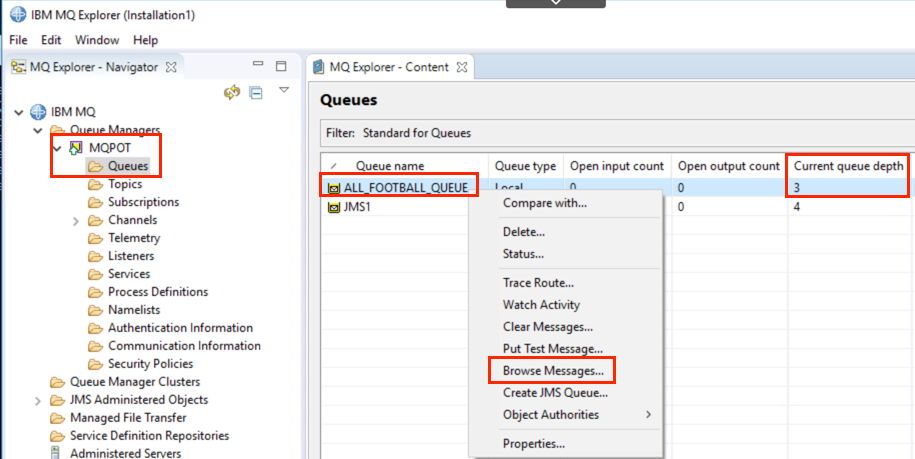Sort by Open input count column
The width and height of the screenshot is (915, 459).
pos(617,167)
